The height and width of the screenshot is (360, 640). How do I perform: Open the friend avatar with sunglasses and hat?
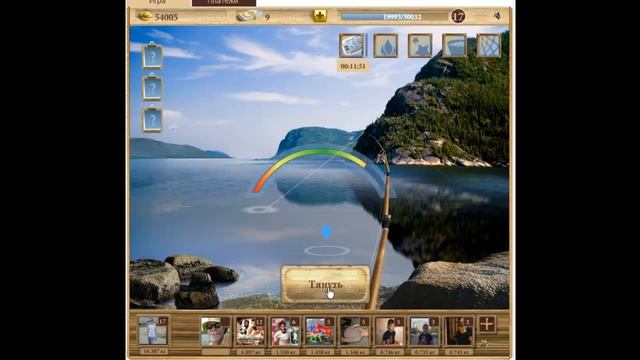(216, 331)
